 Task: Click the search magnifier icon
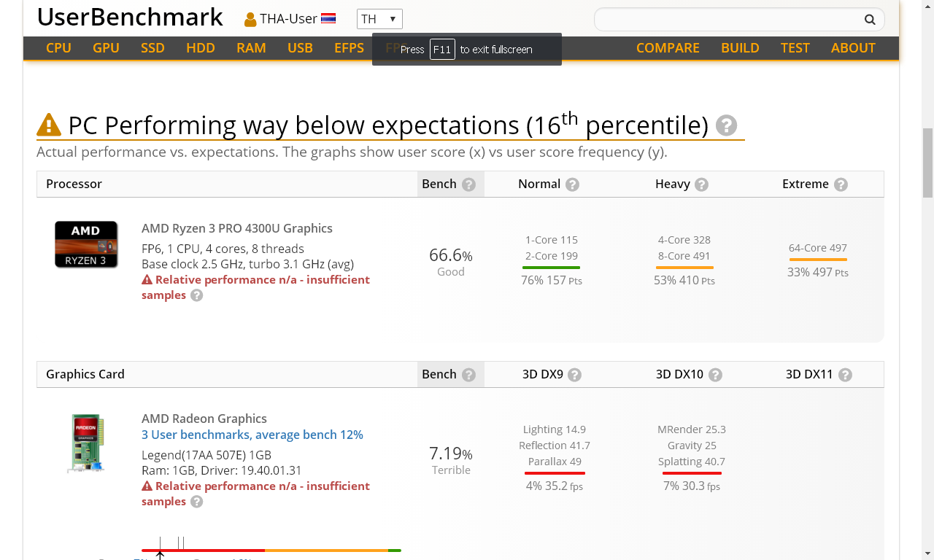[x=870, y=20]
